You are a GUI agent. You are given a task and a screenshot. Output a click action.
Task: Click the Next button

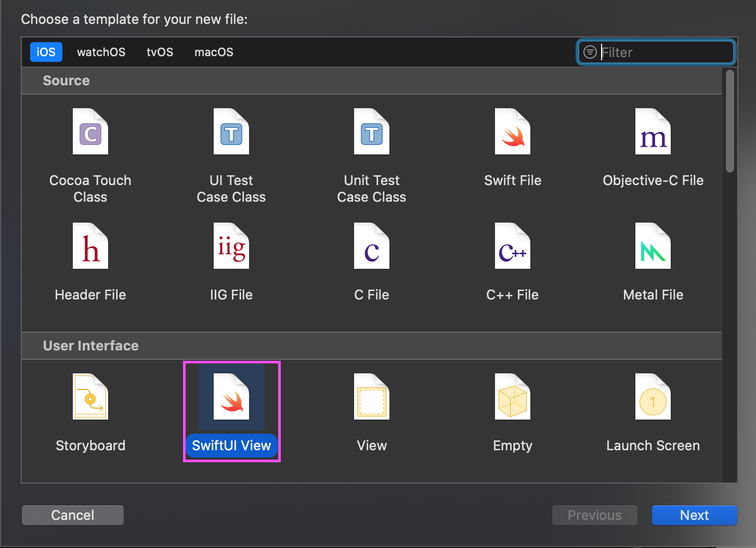click(694, 515)
